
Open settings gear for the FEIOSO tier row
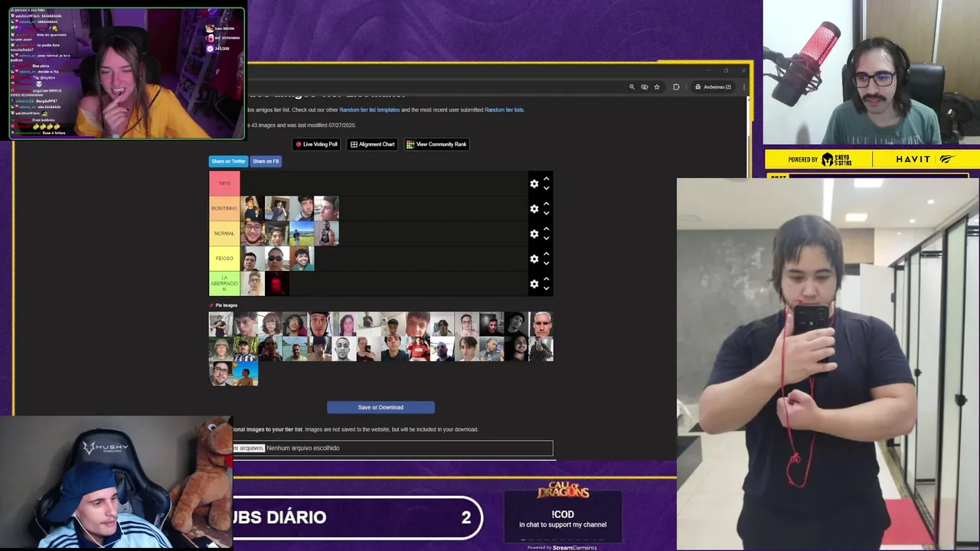click(x=534, y=259)
